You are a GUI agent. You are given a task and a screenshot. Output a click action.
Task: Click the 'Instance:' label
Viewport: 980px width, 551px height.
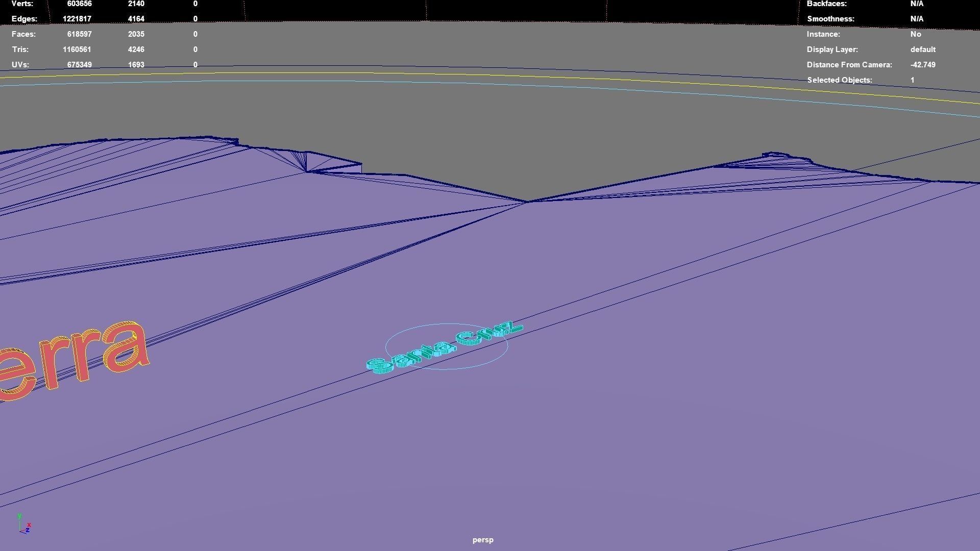pyautogui.click(x=823, y=34)
